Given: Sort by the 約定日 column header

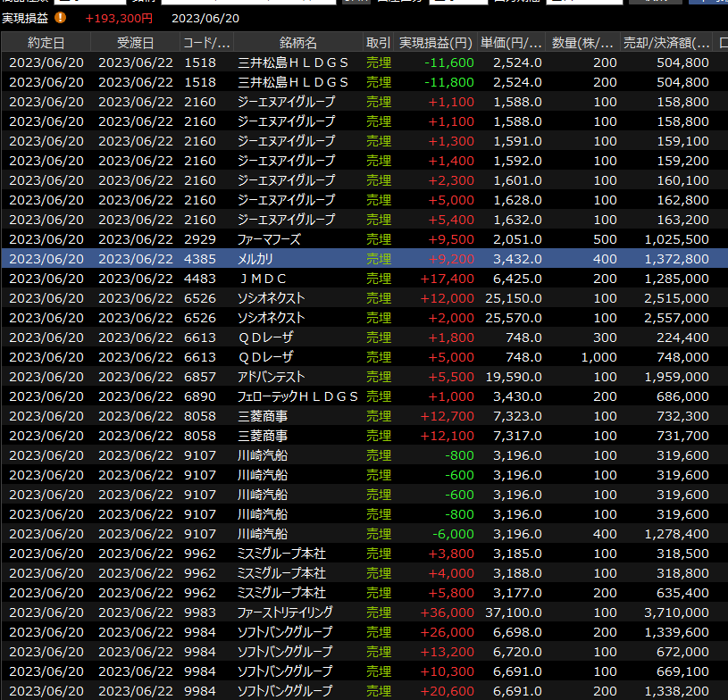Looking at the screenshot, I should coord(46,43).
